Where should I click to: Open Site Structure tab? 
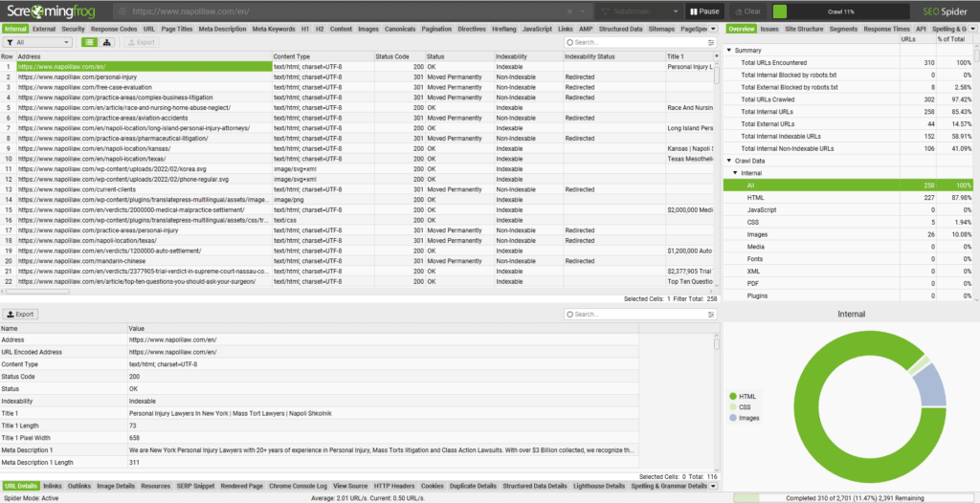[804, 29]
